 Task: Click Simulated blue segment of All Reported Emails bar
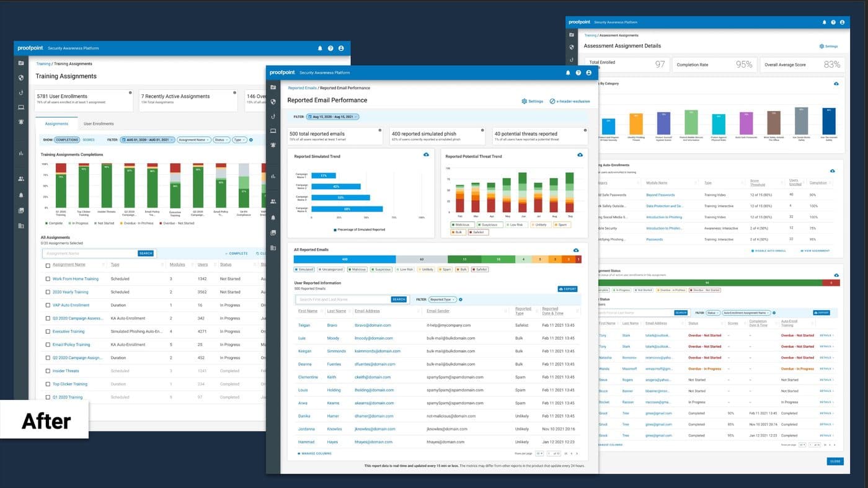point(345,259)
